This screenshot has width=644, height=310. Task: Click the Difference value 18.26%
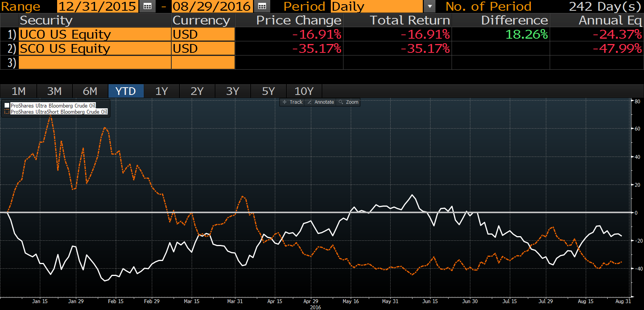[527, 34]
